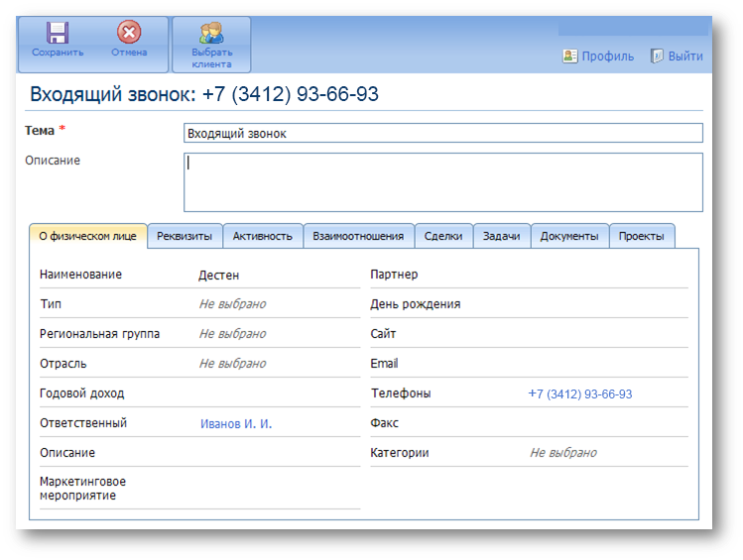Open responsible person Иванов И. И. link
743x560 pixels.
[236, 423]
